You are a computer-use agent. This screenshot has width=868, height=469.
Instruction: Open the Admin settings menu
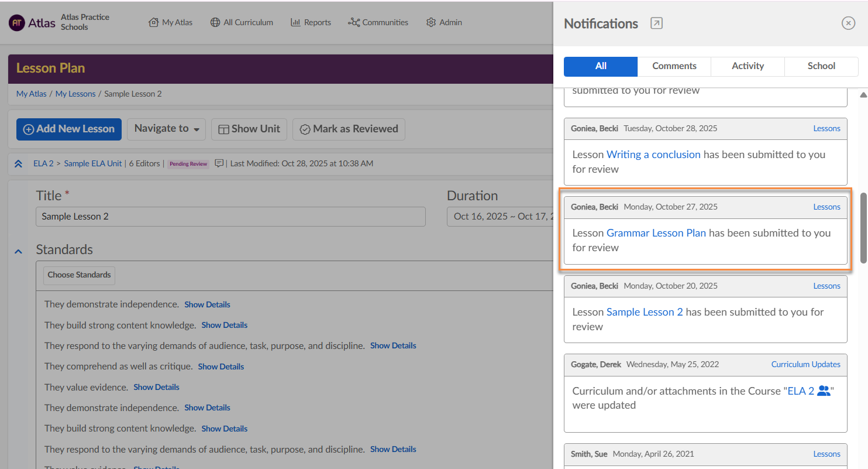[x=444, y=22]
